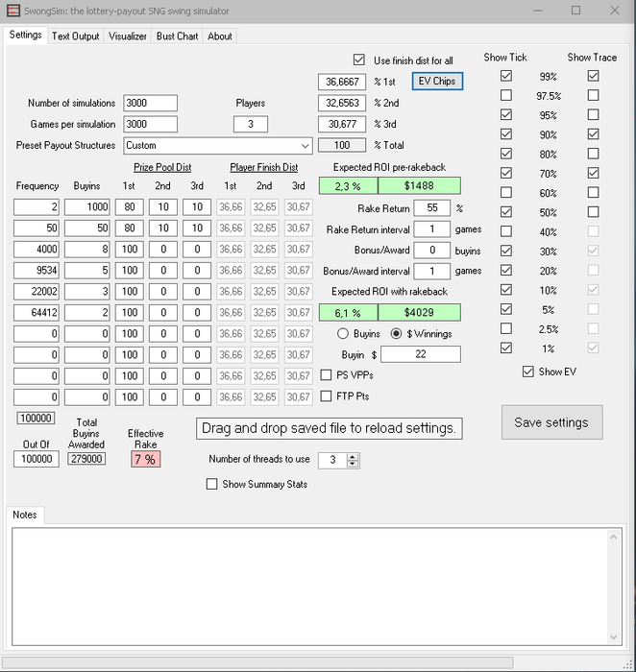Increase number of threads with up arrow
This screenshot has width=636, height=672.
353,457
